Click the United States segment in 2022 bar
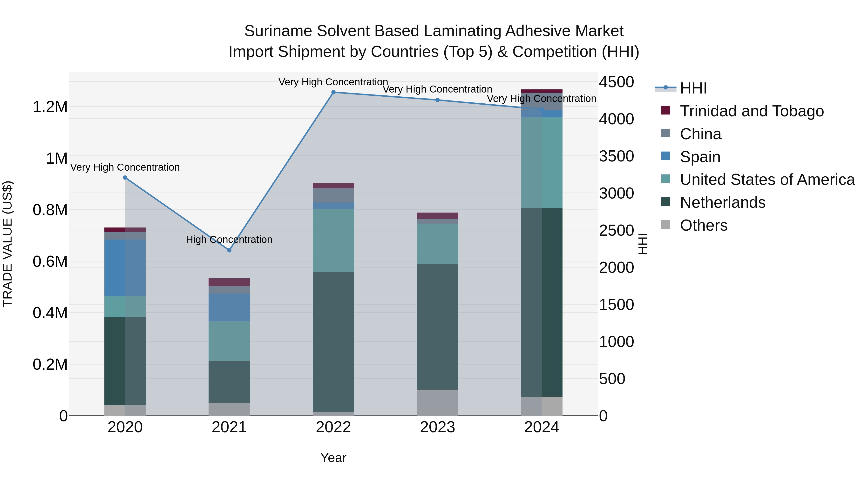Viewport: 868px width, 488px height. (x=333, y=240)
